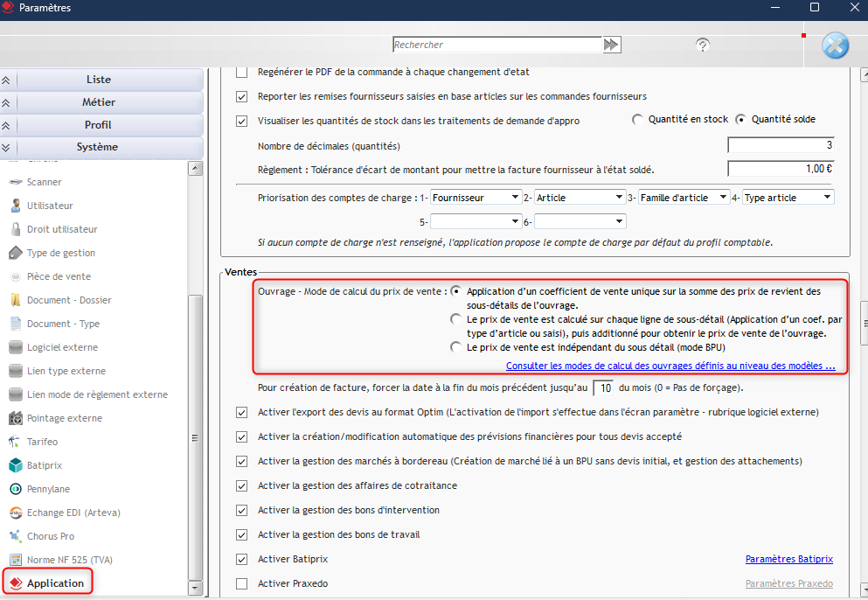This screenshot has height=600, width=868.
Task: Open priority 2 Article dropdown
Action: [x=580, y=197]
